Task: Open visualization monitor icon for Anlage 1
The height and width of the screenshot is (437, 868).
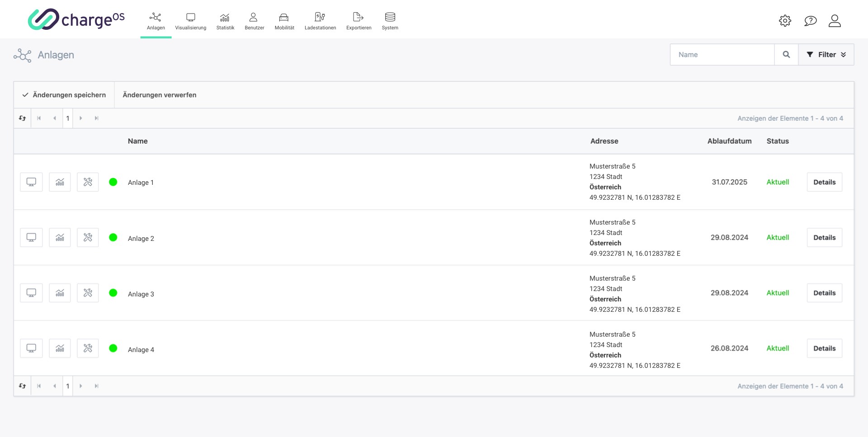Action: (x=31, y=182)
